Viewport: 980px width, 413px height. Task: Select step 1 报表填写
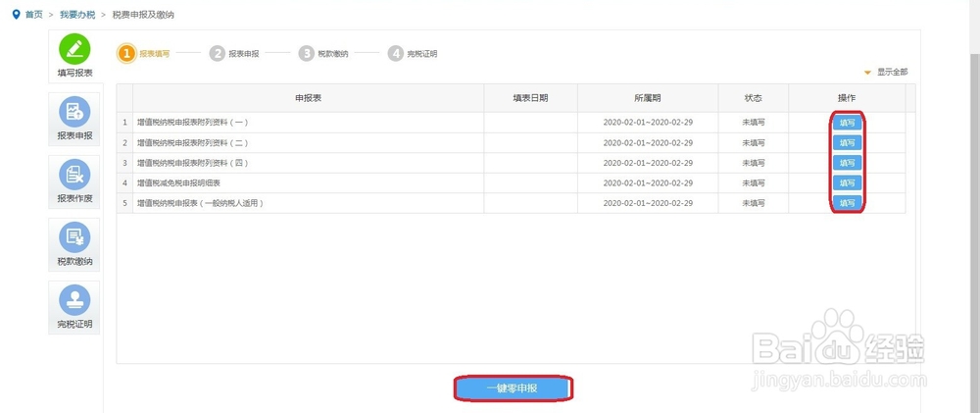tap(143, 54)
